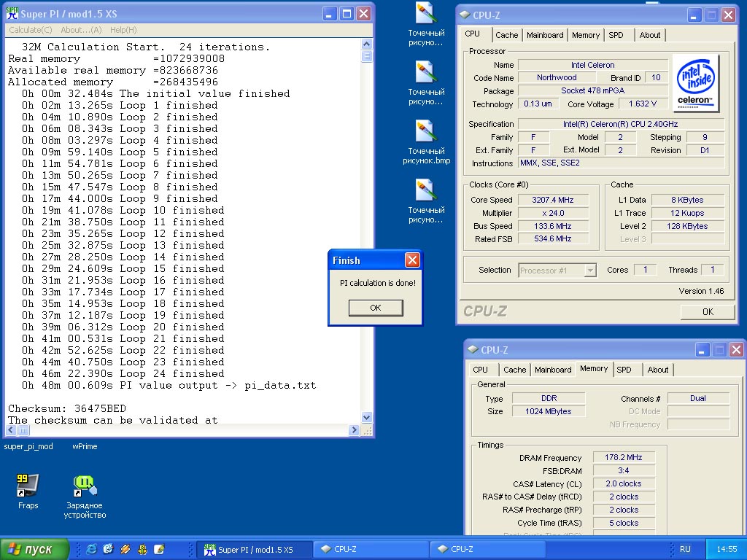747x560 pixels.
Task: Click the Cycle Time value 5 clocks
Action: pos(623,523)
